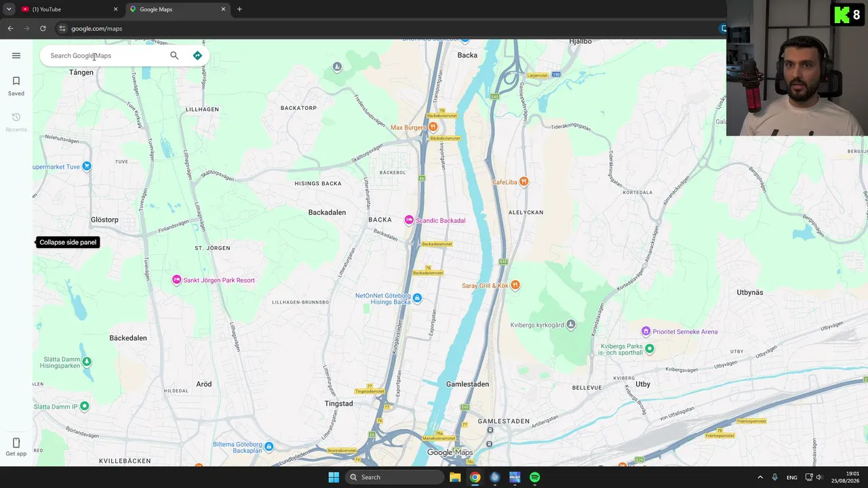Viewport: 868px width, 488px height.
Task: Select the Max Burgers restaurant pin
Action: 433,127
